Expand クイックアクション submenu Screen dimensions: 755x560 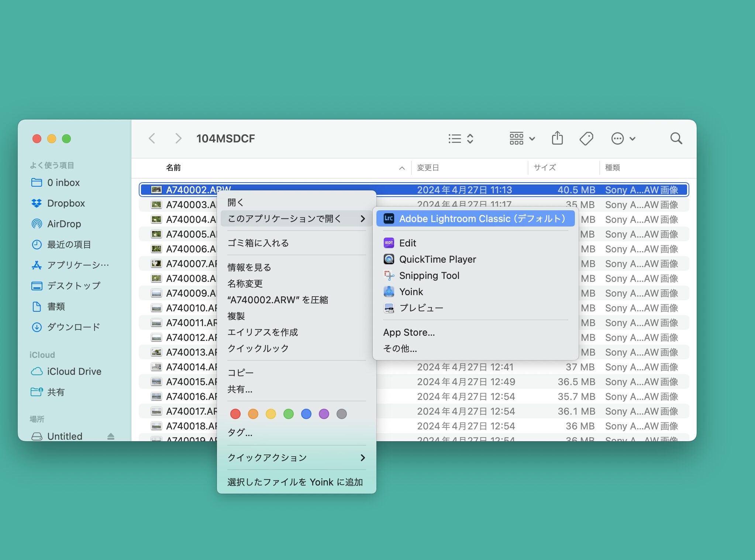pos(297,458)
